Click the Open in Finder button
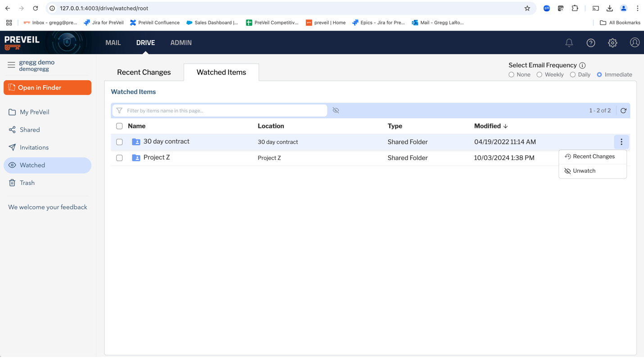The image size is (644, 358). (47, 87)
